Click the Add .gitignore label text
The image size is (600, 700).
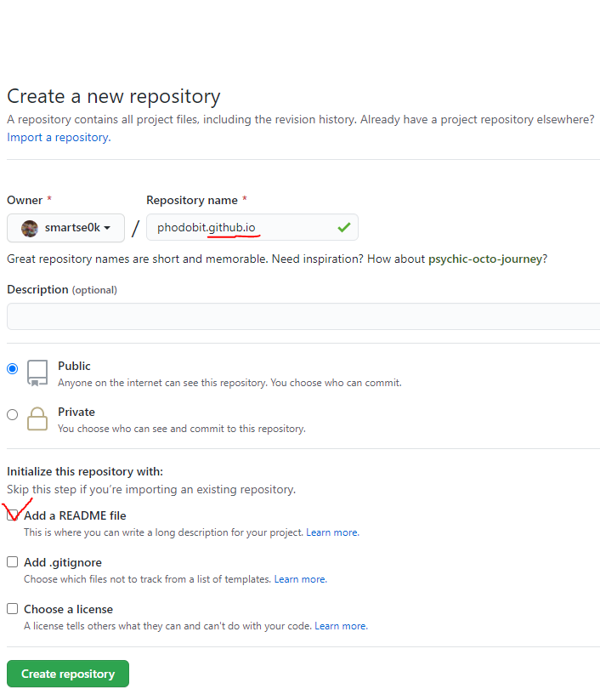[63, 562]
